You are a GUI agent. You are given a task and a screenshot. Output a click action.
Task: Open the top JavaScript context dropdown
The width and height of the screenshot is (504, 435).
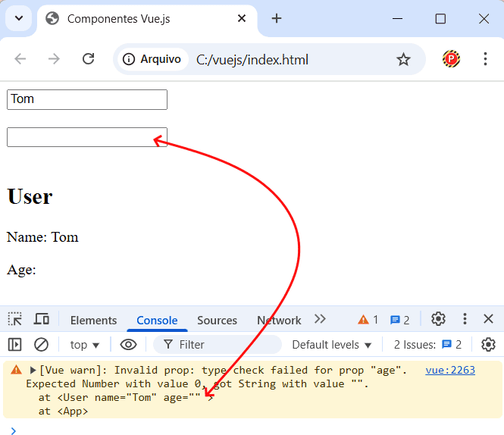pyautogui.click(x=85, y=345)
